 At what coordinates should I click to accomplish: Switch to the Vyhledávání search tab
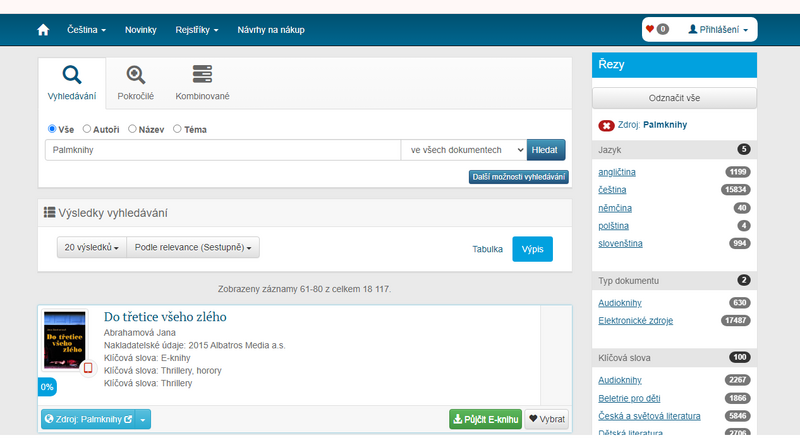(72, 83)
